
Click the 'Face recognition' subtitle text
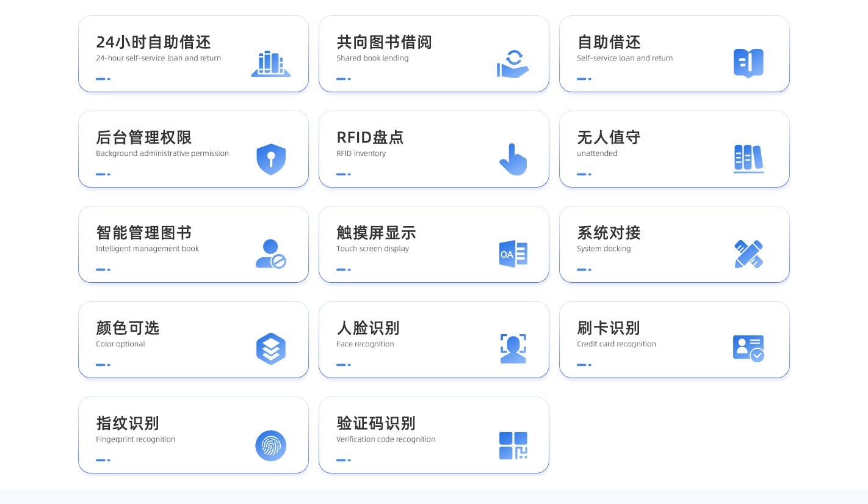click(x=365, y=344)
